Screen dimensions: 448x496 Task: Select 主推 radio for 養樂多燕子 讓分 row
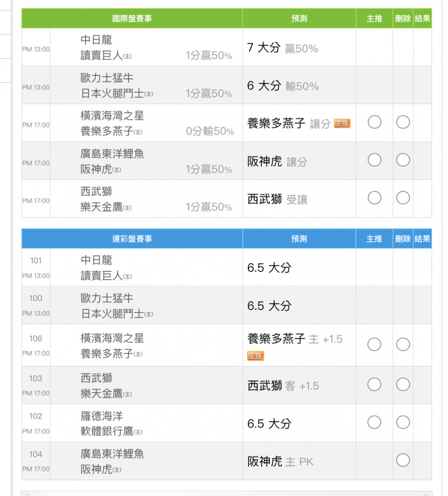tap(375, 122)
